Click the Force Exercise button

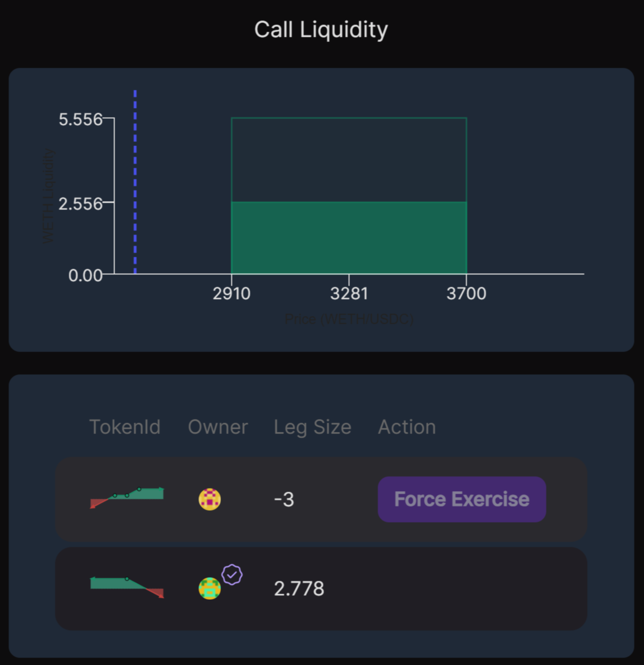pos(462,499)
